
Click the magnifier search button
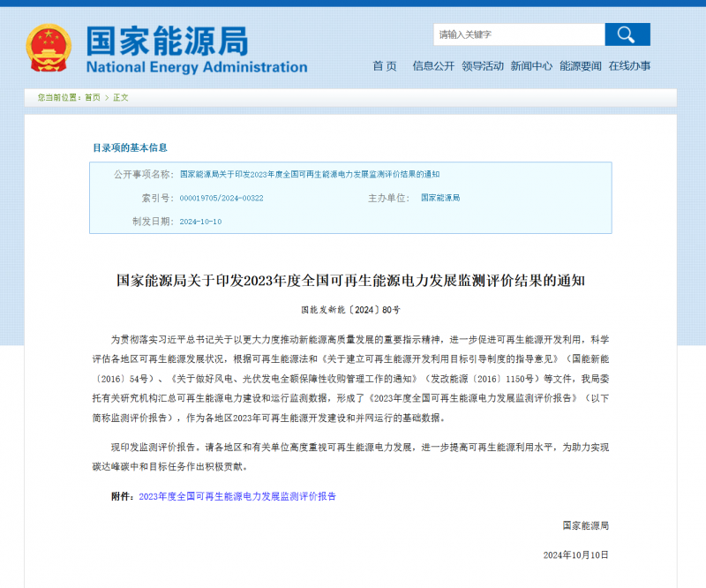[627, 34]
